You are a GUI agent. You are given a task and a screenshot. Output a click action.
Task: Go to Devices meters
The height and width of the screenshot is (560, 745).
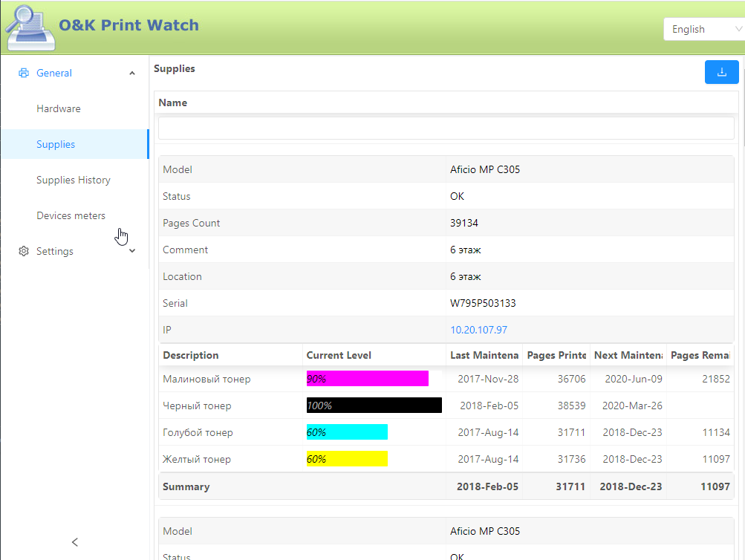[71, 215]
